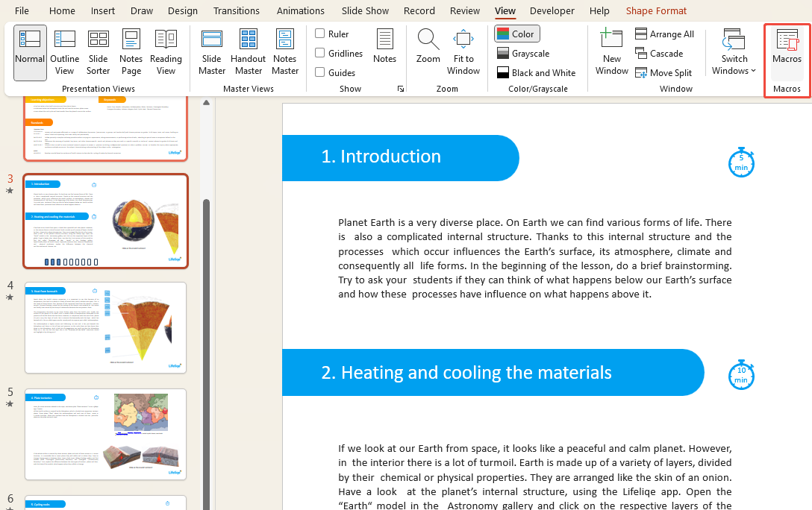This screenshot has height=510, width=812.
Task: Select Notes Master view
Action: 284,51
